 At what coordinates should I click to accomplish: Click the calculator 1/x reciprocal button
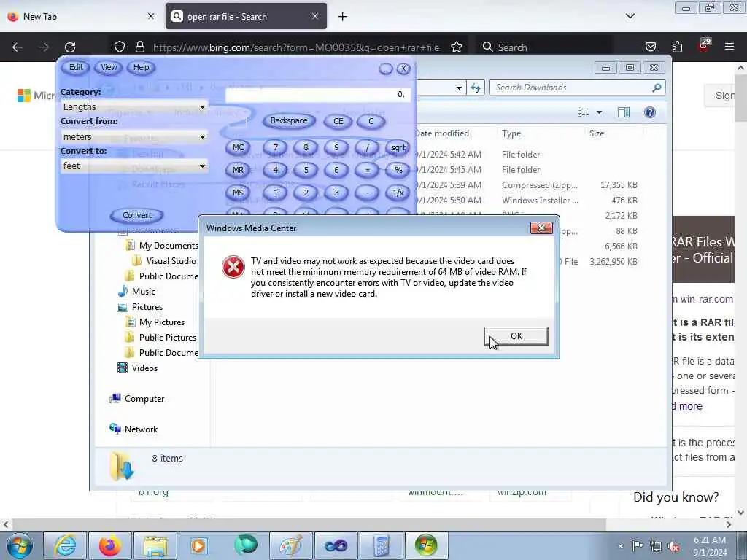398,192
